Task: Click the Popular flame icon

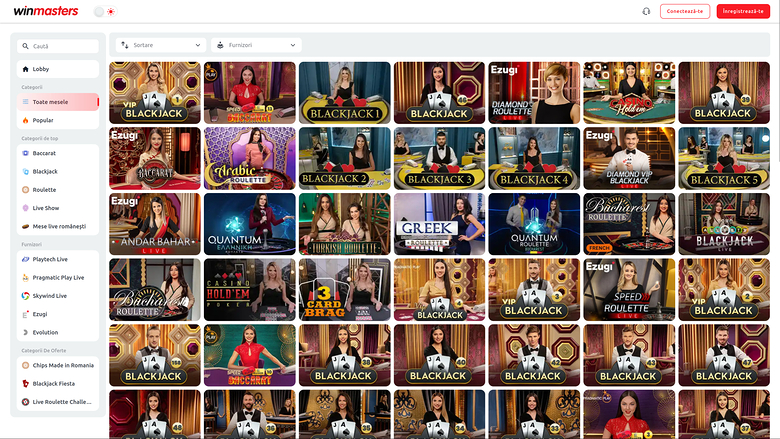Action: click(25, 120)
